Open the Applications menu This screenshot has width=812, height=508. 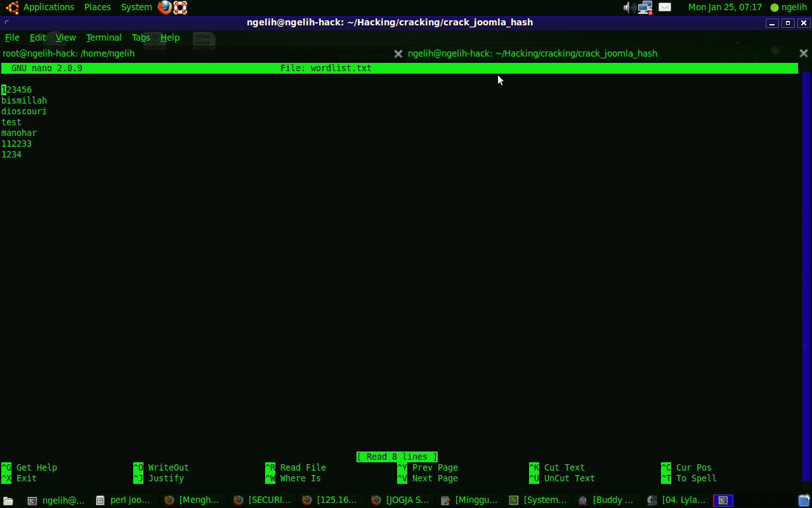49,8
